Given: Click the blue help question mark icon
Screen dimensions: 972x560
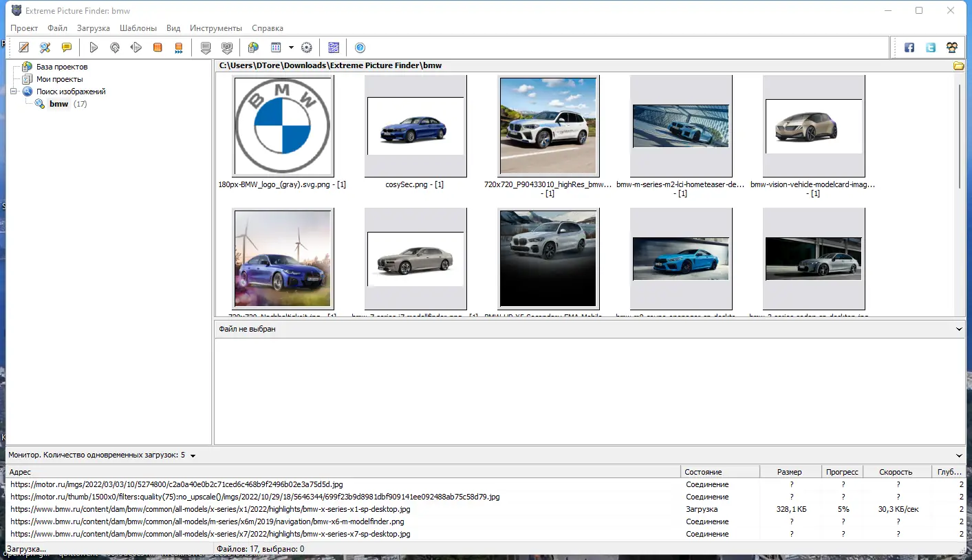Looking at the screenshot, I should coord(360,47).
